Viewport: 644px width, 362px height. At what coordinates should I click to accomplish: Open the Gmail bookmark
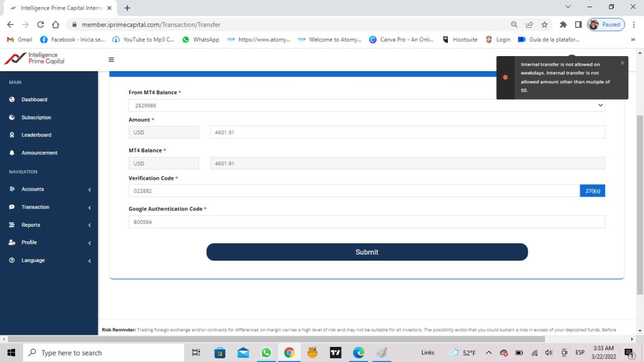[x=20, y=39]
